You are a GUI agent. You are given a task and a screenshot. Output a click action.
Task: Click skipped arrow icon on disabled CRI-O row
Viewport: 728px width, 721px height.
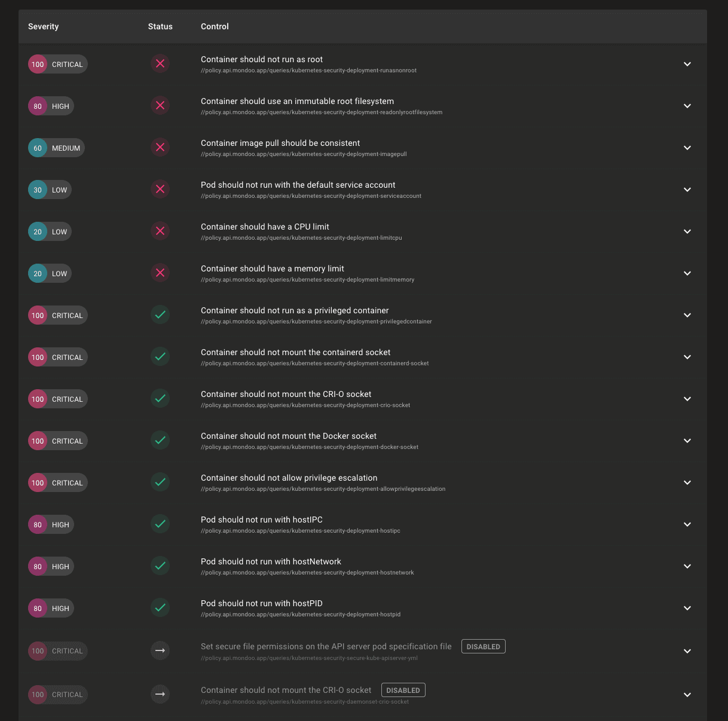pyautogui.click(x=160, y=694)
